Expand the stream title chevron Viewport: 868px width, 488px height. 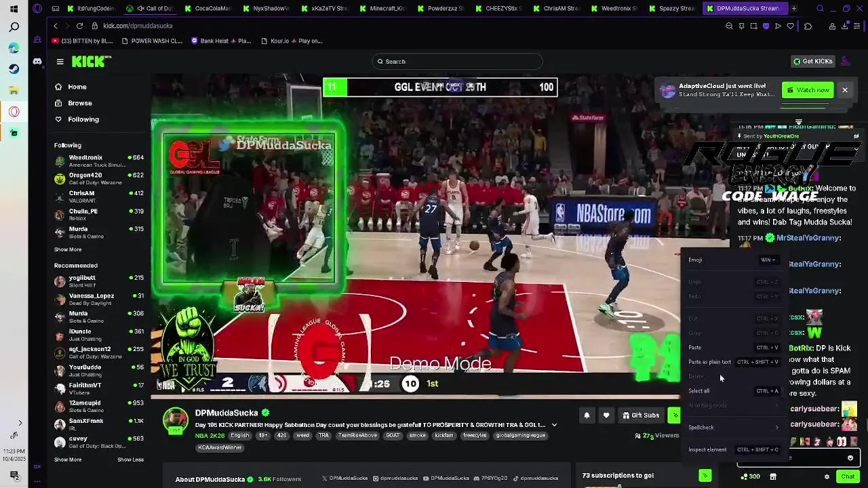[554, 425]
